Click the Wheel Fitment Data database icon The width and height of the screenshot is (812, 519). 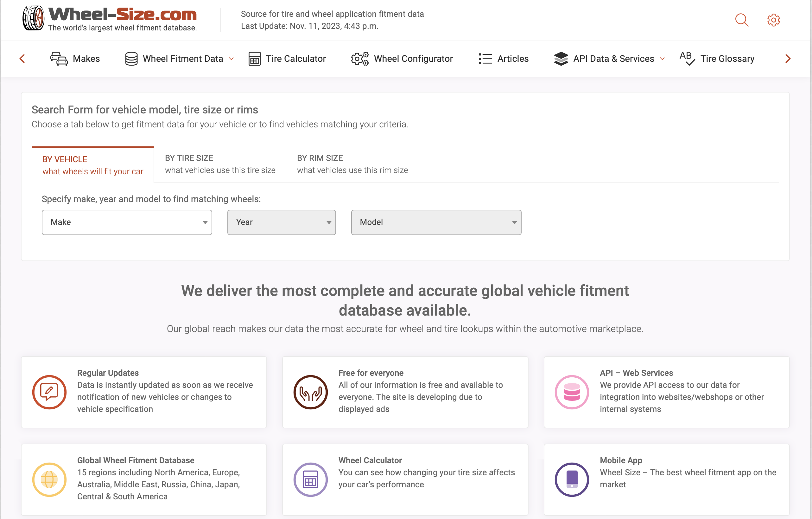(131, 59)
